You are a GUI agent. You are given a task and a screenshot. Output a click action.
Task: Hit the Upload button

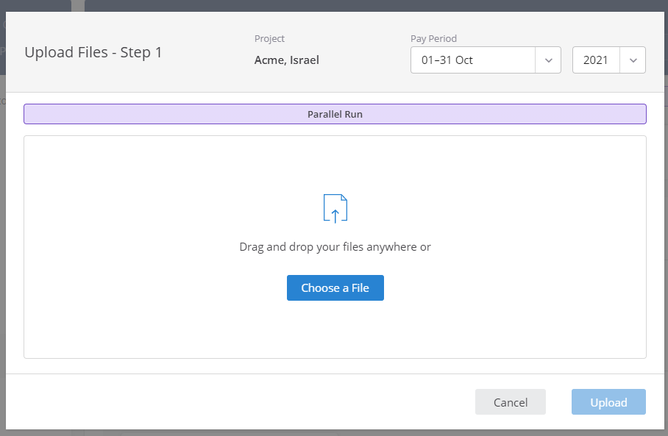tap(608, 402)
